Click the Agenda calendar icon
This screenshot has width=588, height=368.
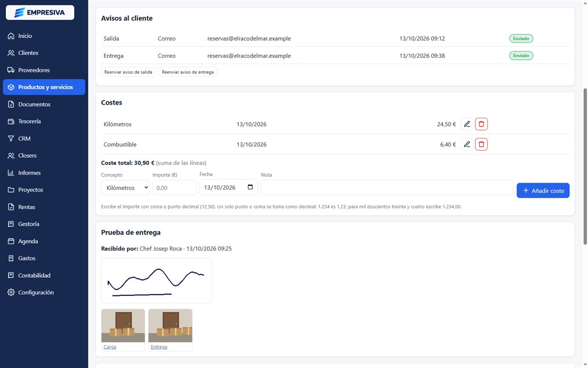(11, 241)
